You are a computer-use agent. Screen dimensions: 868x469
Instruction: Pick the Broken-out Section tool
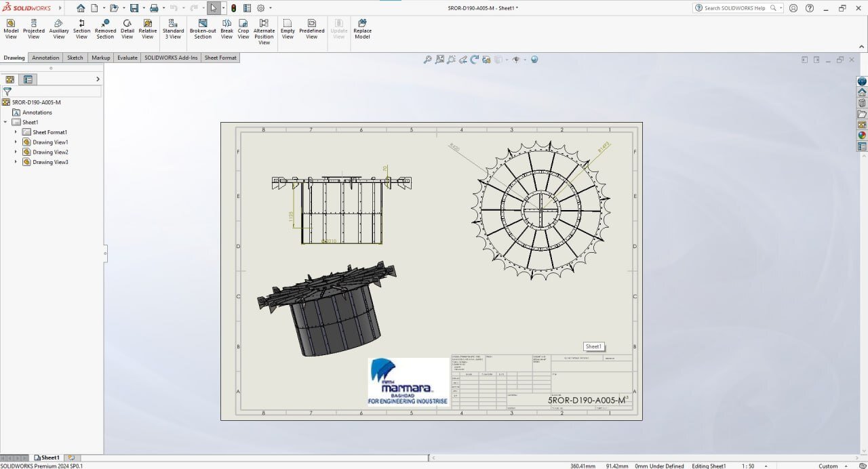203,30
